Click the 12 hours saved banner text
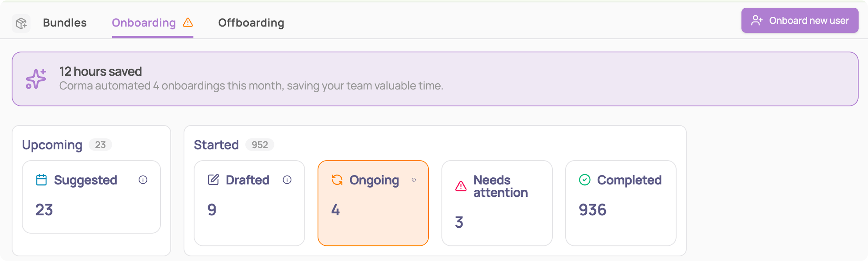The height and width of the screenshot is (261, 868). [101, 71]
